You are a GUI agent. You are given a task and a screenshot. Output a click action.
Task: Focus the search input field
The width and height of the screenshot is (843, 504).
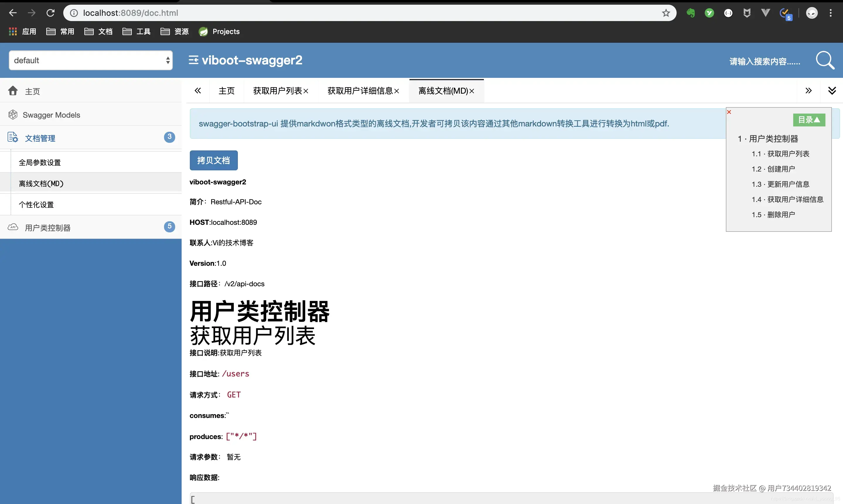[x=764, y=61]
